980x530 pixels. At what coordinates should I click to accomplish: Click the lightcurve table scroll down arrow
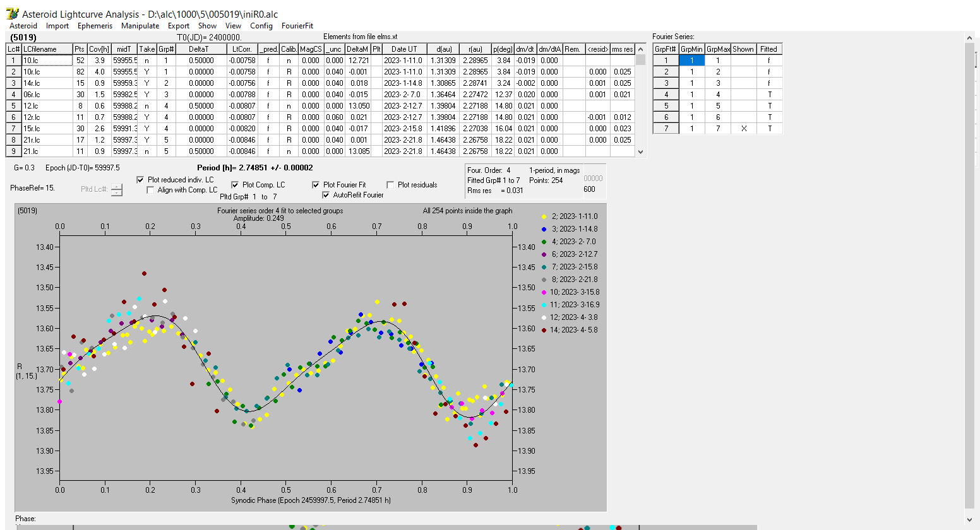click(x=641, y=151)
